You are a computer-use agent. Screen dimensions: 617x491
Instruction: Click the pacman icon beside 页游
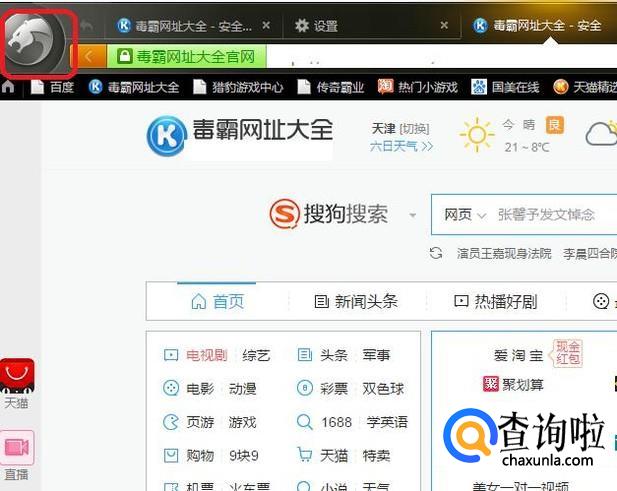(171, 422)
